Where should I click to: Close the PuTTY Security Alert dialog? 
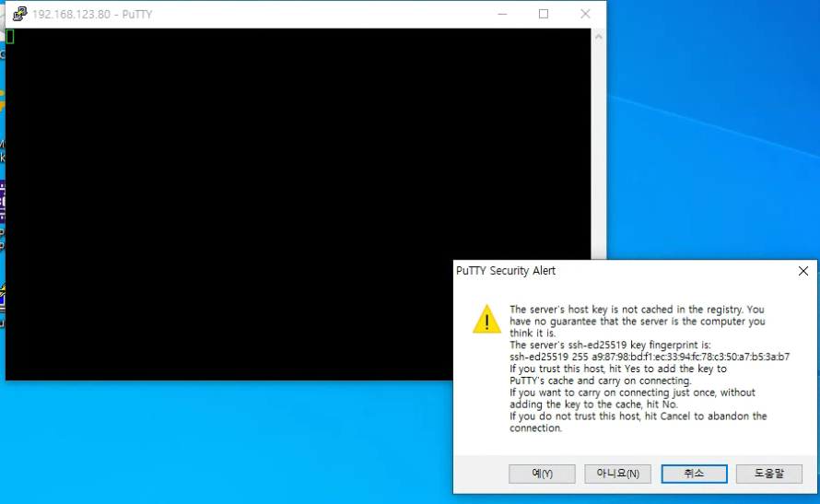[x=803, y=271]
